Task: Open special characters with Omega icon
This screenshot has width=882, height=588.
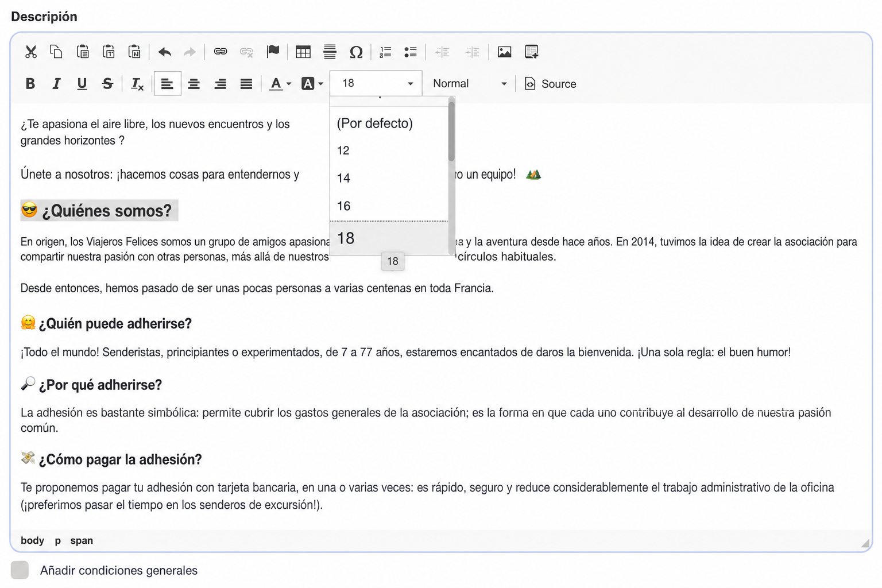Action: point(356,52)
